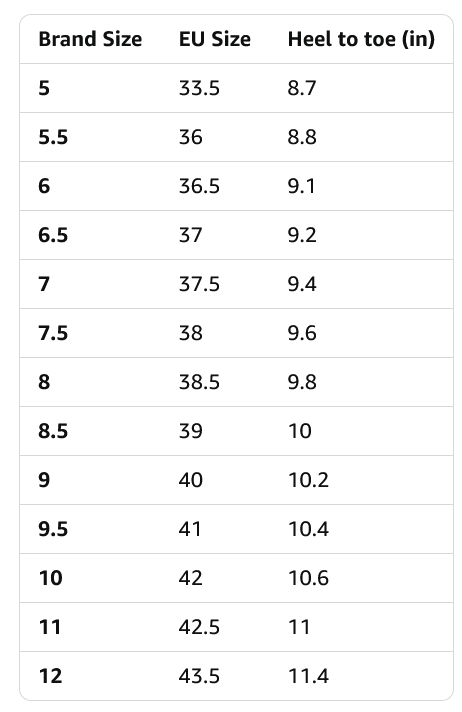The width and height of the screenshot is (462, 712).
Task: Select the 11.4 heel to toe value
Action: 308,677
